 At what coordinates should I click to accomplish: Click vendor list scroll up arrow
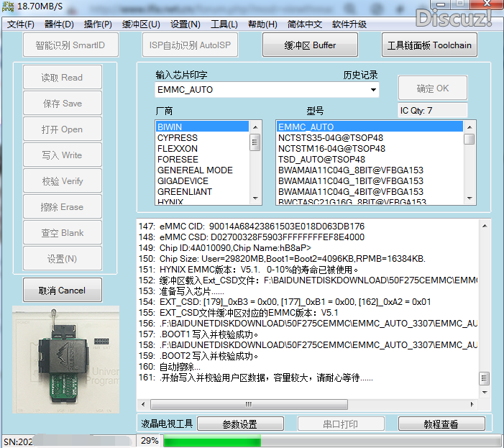pos(255,127)
